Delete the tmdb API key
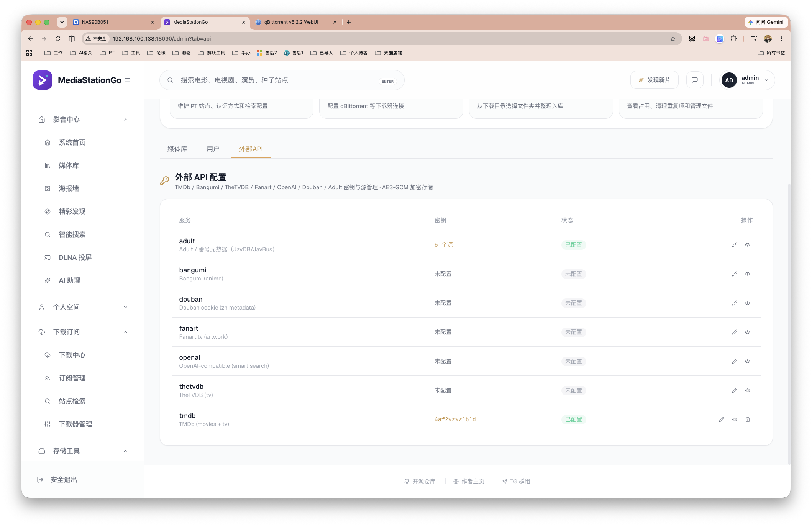The width and height of the screenshot is (812, 526). click(747, 419)
